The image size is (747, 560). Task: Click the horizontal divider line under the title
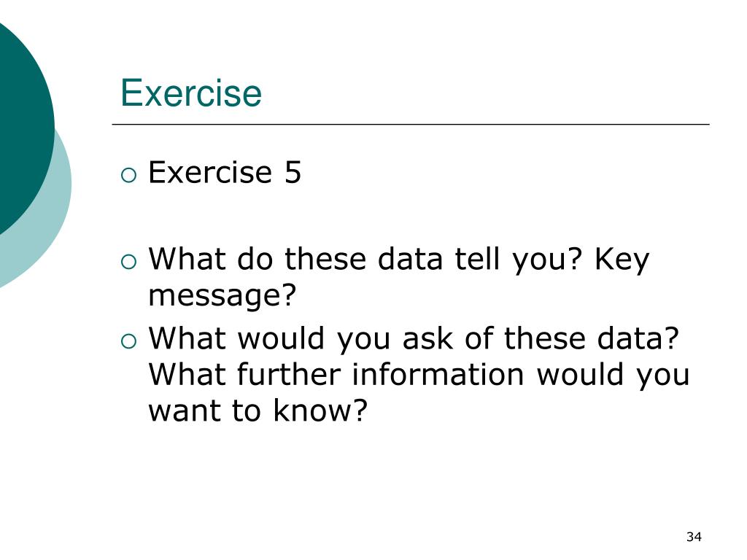(x=411, y=124)
